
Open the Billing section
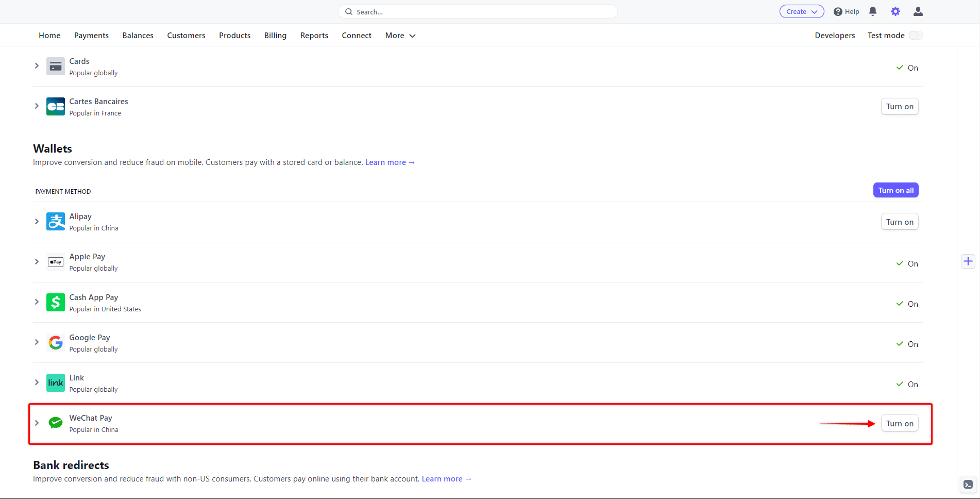pyautogui.click(x=275, y=35)
